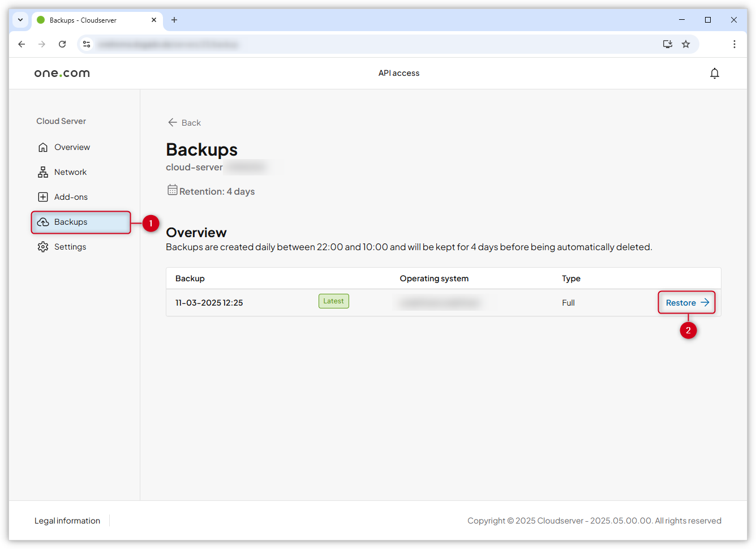Open Settings via the gear icon
Screen dimensions: 756x549
click(43, 246)
